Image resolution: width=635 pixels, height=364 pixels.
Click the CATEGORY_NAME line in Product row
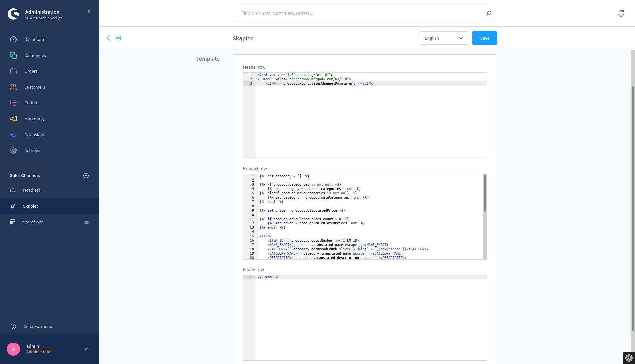(335, 254)
